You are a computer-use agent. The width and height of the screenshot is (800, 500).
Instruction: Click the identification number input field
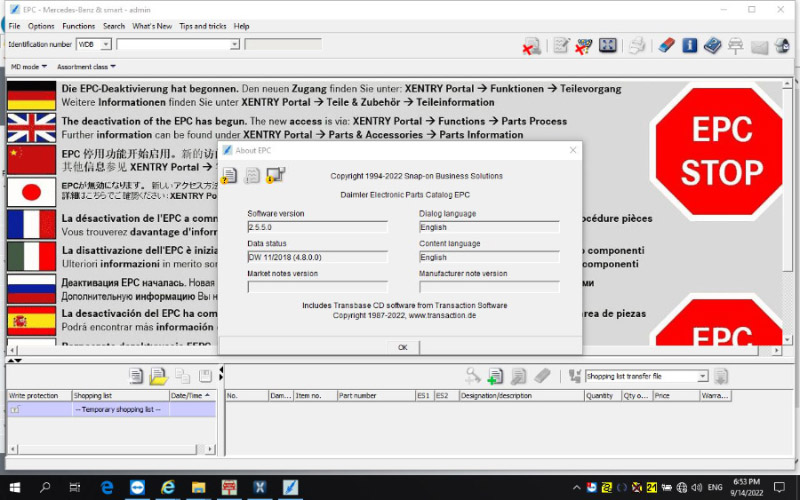[x=173, y=44]
